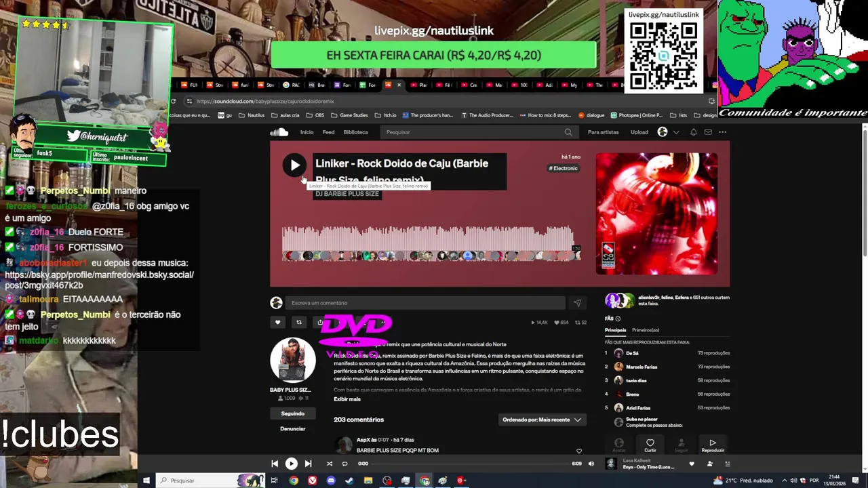Viewport: 868px width, 488px height.
Task: Like the track with the heart button
Action: [x=277, y=323]
